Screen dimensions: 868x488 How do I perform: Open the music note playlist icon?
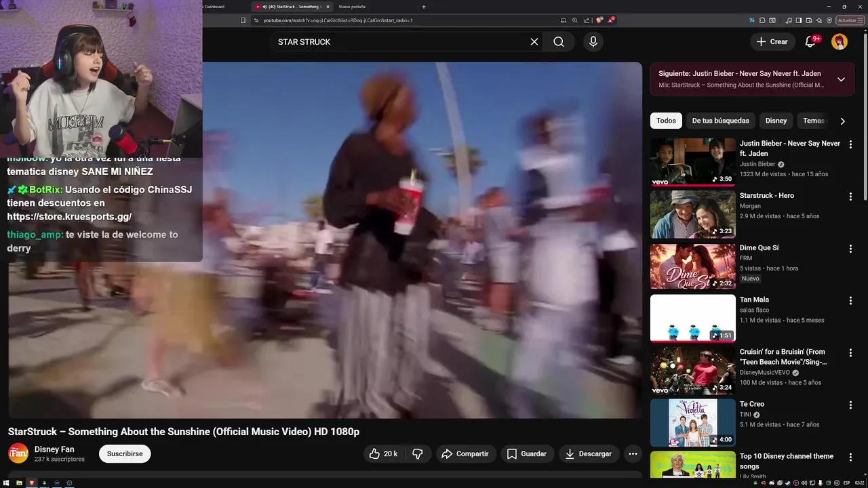tap(789, 20)
